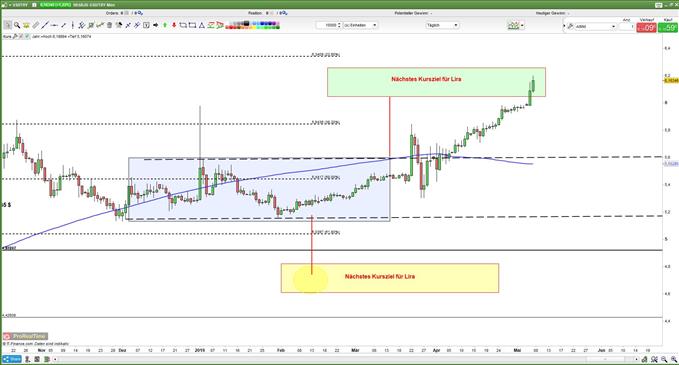
Task: Pick the red color swatch in palette
Action: tap(231, 27)
